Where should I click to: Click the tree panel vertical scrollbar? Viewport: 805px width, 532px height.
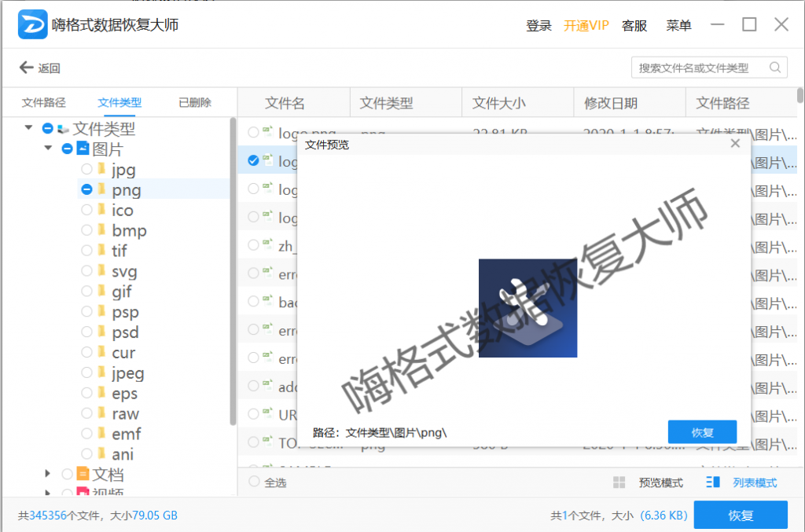233,271
